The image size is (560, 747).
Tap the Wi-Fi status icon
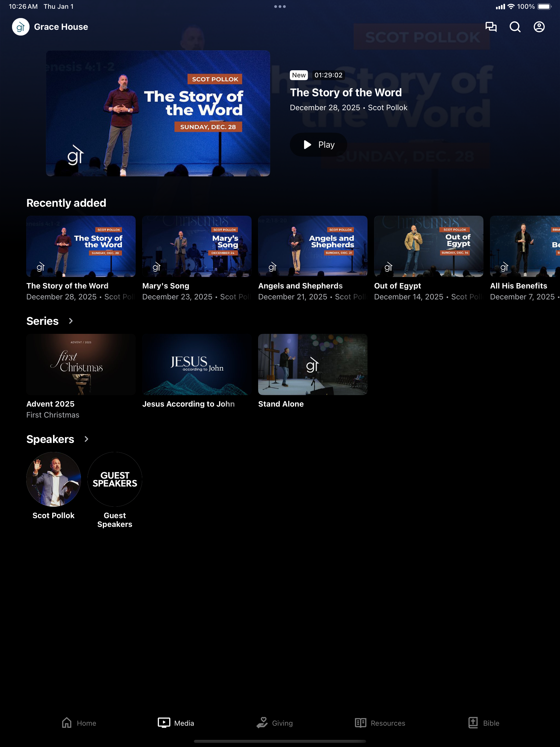pos(511,6)
